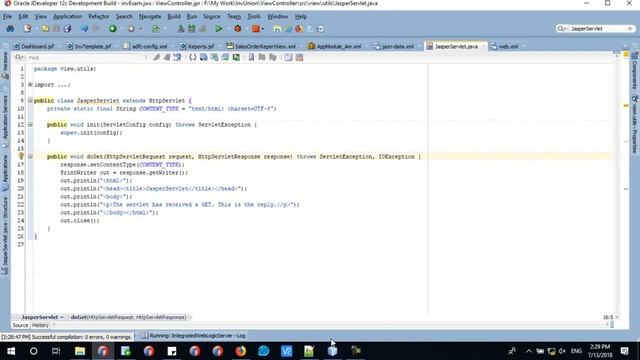Open the Tools menu
Viewport: 640px width, 360px height.
coord(254,17)
